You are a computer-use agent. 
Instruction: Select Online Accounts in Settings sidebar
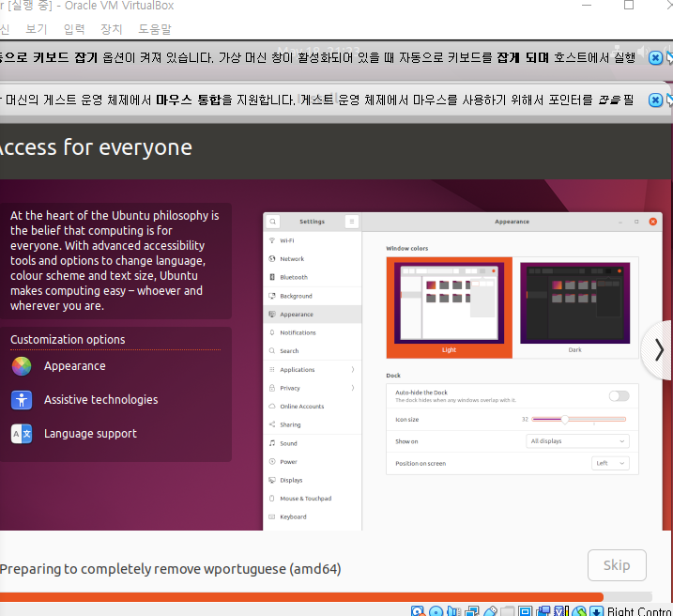point(312,406)
